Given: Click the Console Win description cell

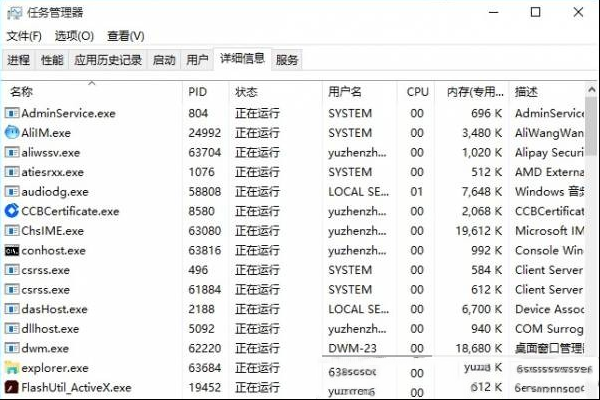Looking at the screenshot, I should 549,250.
